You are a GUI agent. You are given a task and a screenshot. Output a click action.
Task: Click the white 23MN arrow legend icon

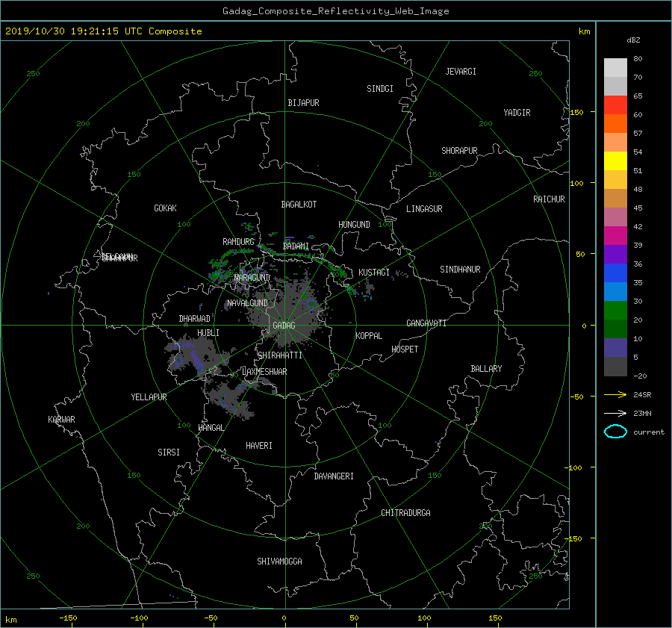point(615,413)
